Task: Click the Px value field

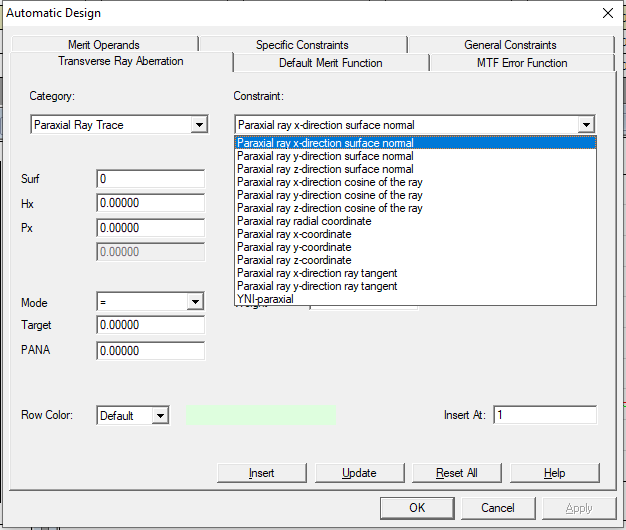Action: click(x=151, y=228)
